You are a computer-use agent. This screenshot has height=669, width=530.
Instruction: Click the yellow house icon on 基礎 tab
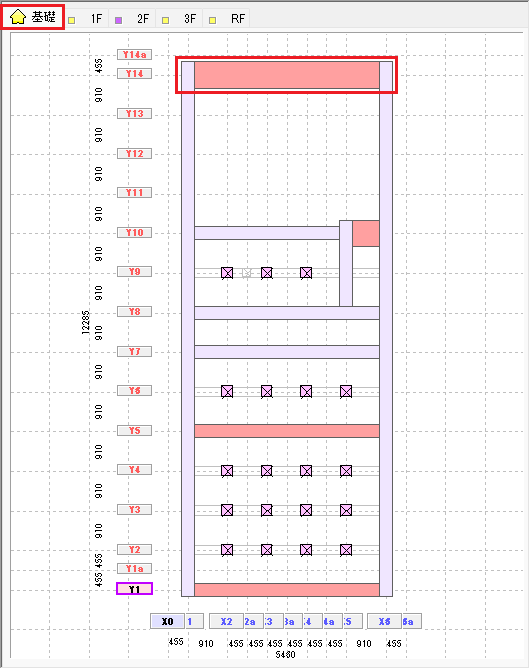(18, 17)
